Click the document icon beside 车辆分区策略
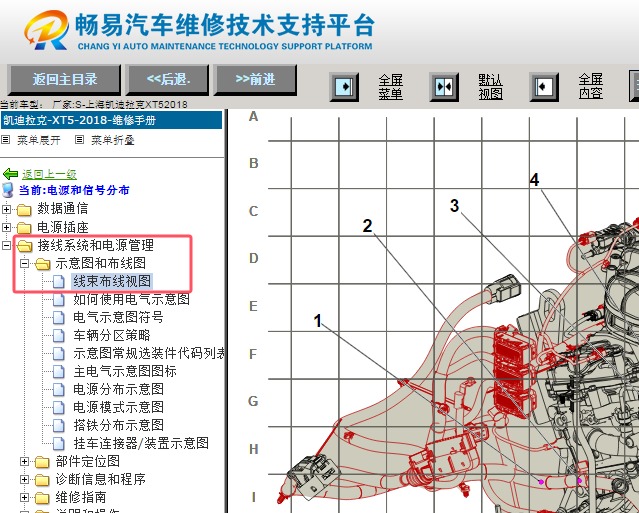This screenshot has width=639, height=513. pos(59,335)
